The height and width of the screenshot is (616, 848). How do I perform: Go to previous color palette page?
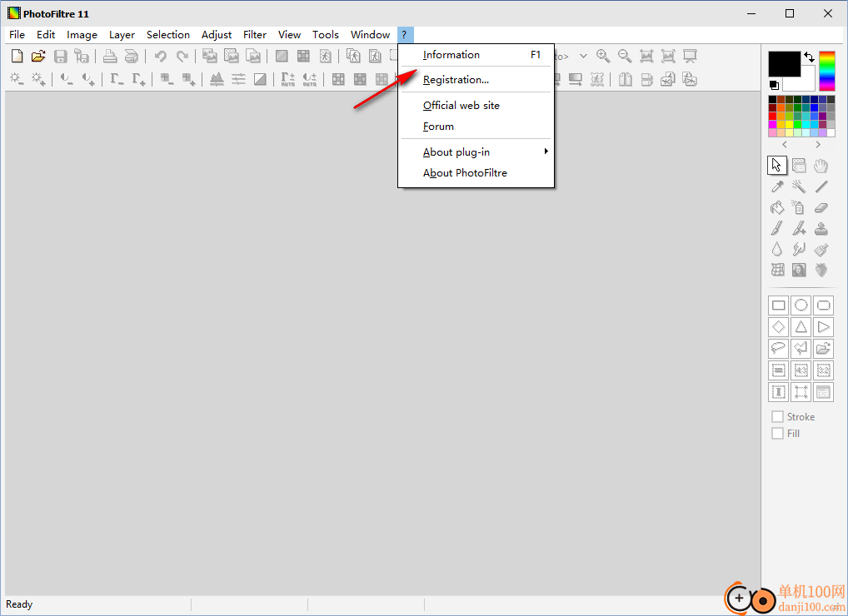(x=785, y=145)
